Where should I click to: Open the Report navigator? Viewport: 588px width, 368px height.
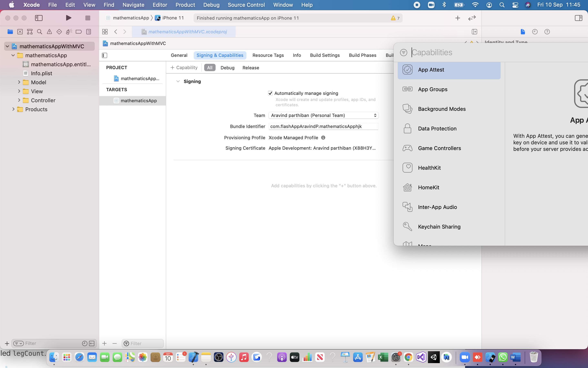tap(89, 32)
